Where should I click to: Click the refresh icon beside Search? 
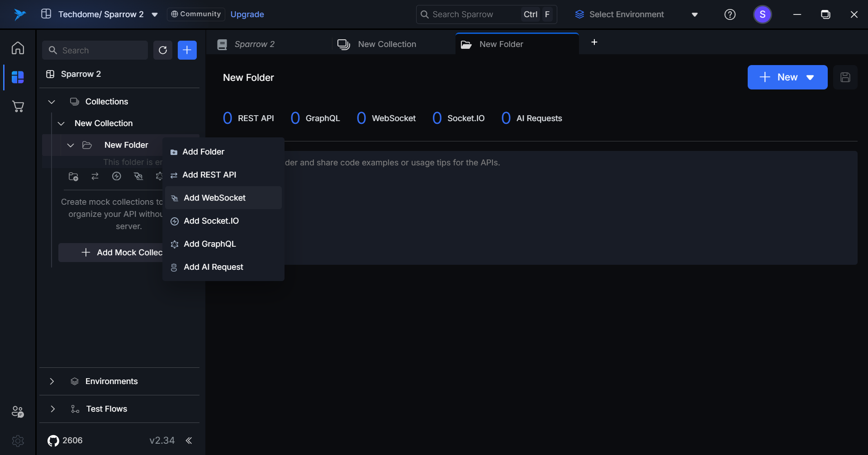163,50
